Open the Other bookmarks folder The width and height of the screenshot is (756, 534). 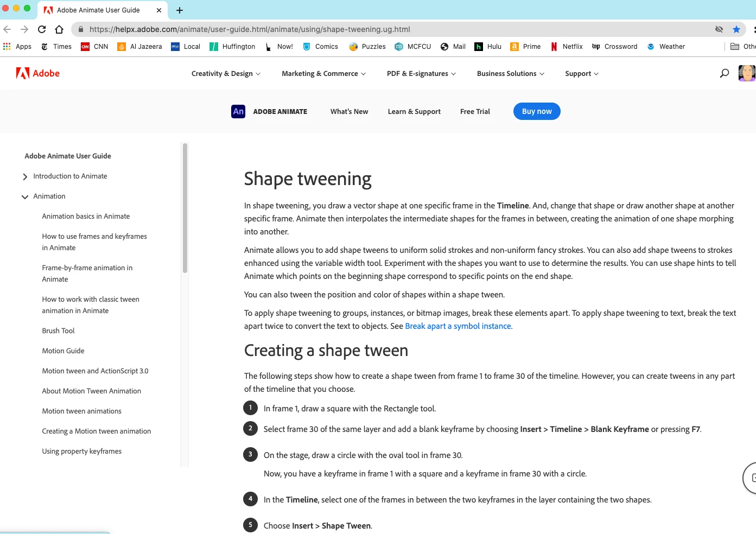tap(743, 47)
